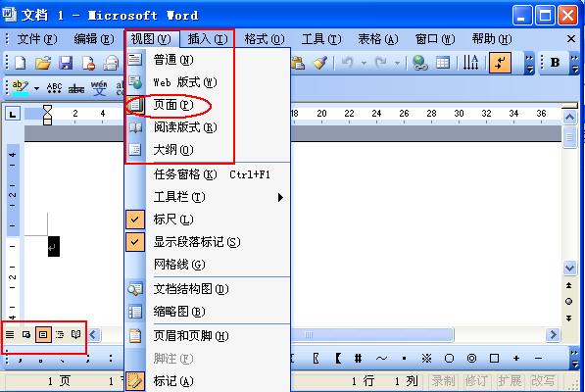This screenshot has height=392, width=585.
Task: Open the Undo history dropdown arrow
Action: pos(364,63)
